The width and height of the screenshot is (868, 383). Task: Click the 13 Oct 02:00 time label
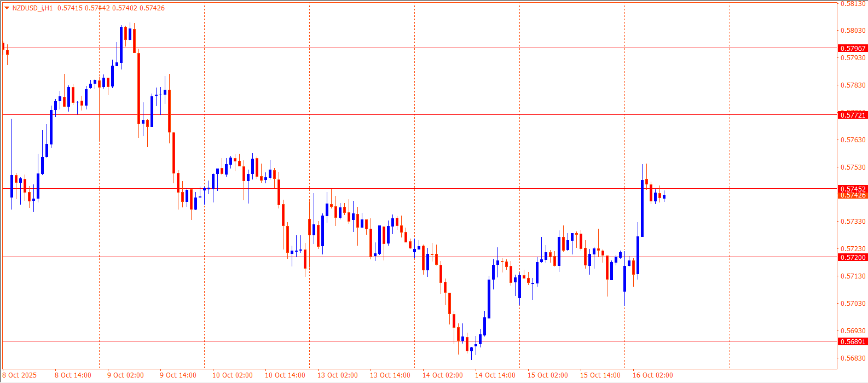coord(337,375)
